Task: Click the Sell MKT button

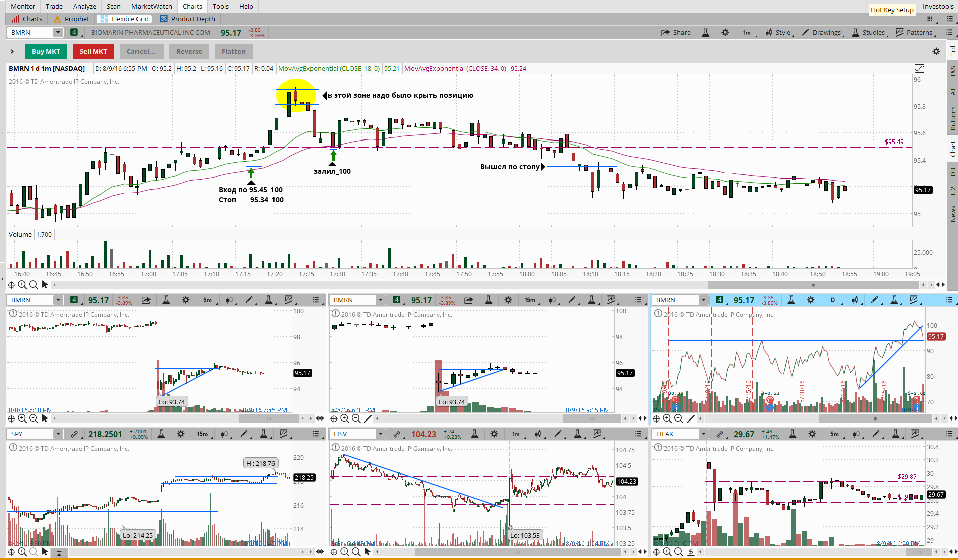Action: click(x=93, y=51)
